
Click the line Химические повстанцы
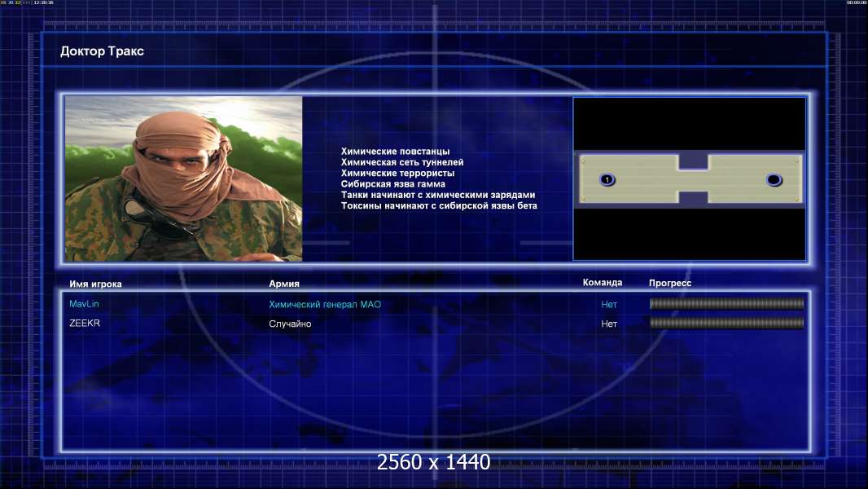click(x=395, y=152)
